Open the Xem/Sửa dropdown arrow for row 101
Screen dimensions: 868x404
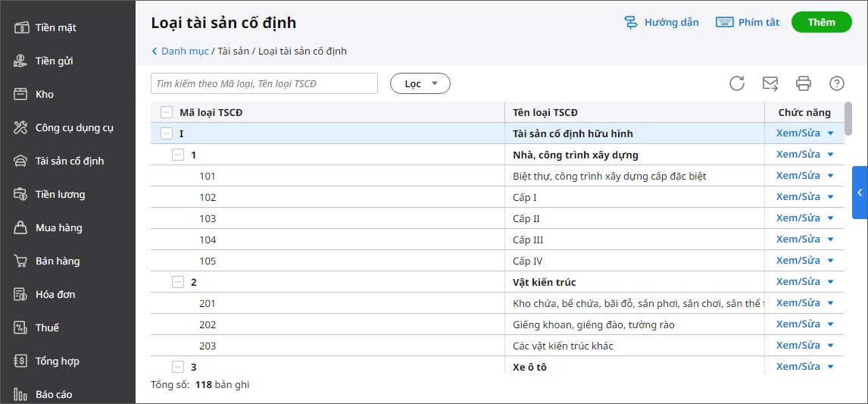[831, 177]
